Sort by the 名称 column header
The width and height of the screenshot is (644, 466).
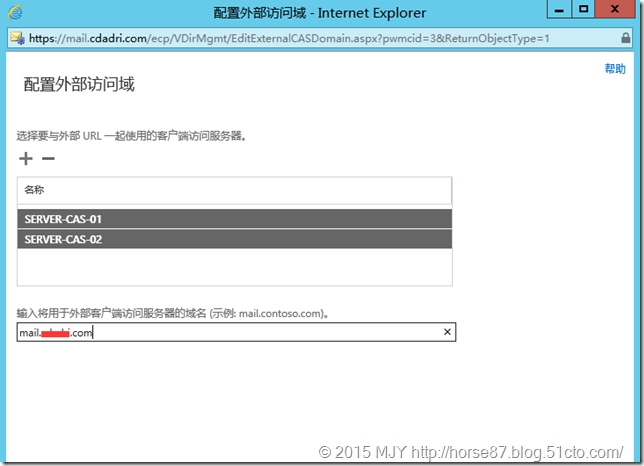35,189
